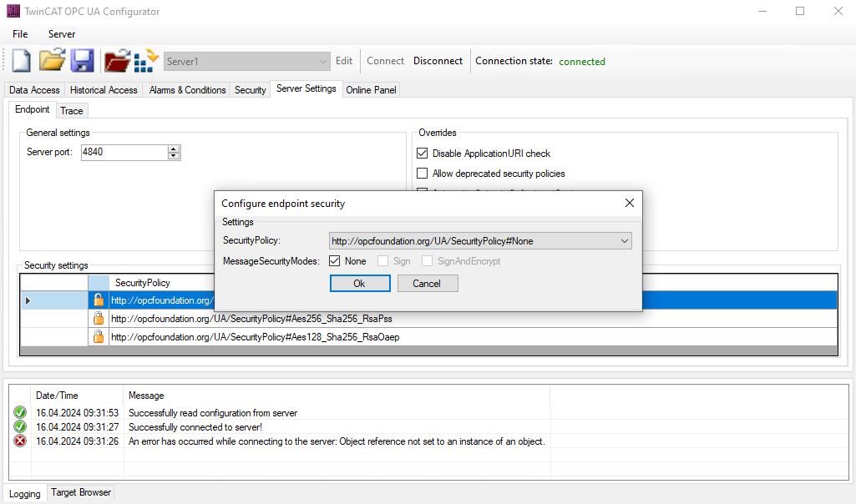Open the Server menu
This screenshot has height=504, width=856.
pos(62,34)
